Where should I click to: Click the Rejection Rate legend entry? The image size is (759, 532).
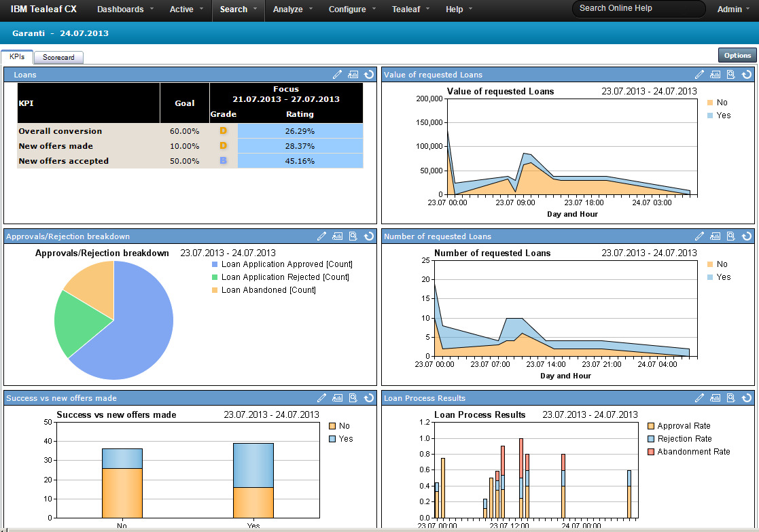coord(679,438)
